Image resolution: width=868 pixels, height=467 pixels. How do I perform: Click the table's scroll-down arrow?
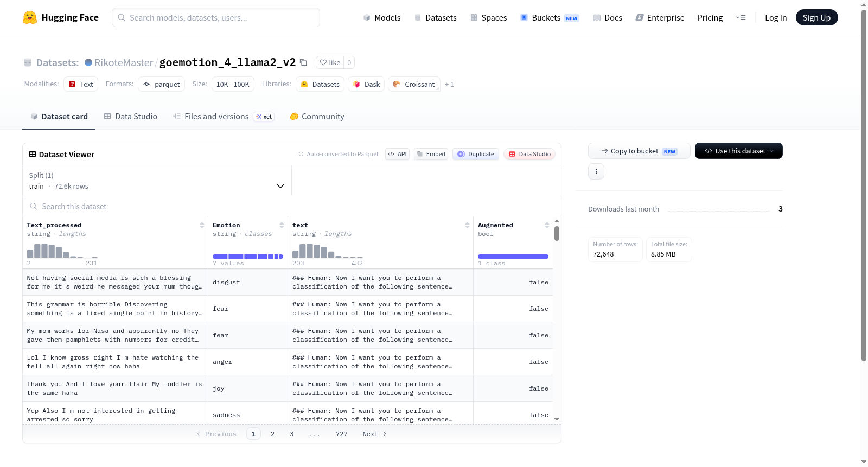[x=557, y=419]
